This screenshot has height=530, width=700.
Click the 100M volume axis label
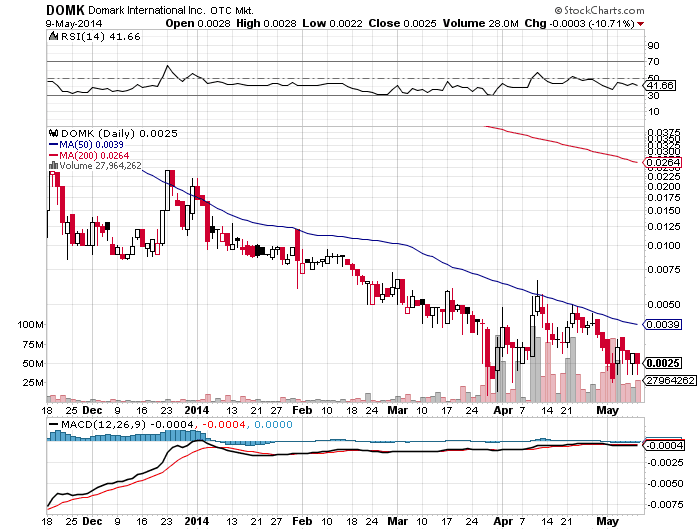[x=30, y=325]
